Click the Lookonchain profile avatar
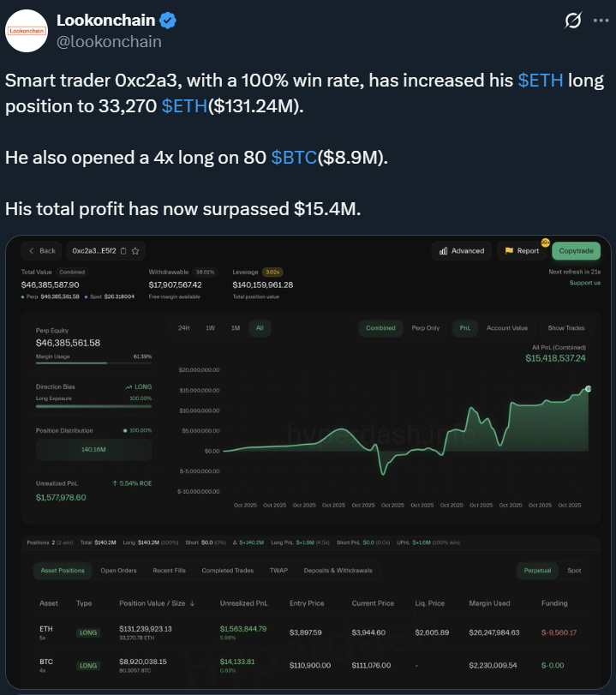616x695 pixels. [x=27, y=30]
